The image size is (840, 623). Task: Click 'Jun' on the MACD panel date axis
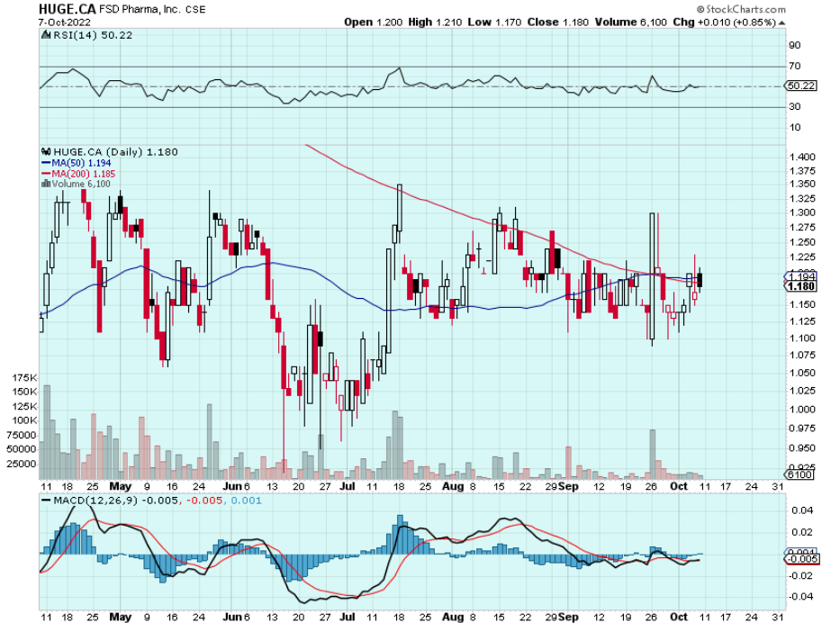pos(232,617)
